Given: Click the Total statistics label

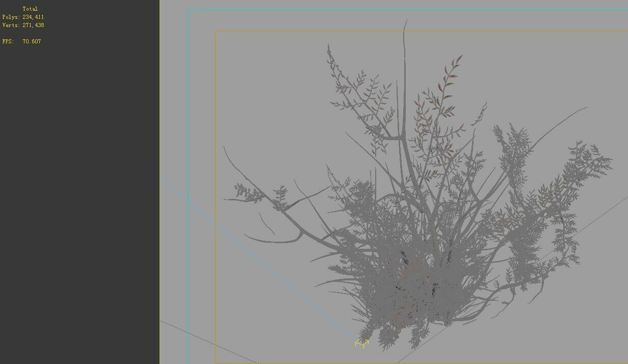Looking at the screenshot, I should click(x=30, y=8).
